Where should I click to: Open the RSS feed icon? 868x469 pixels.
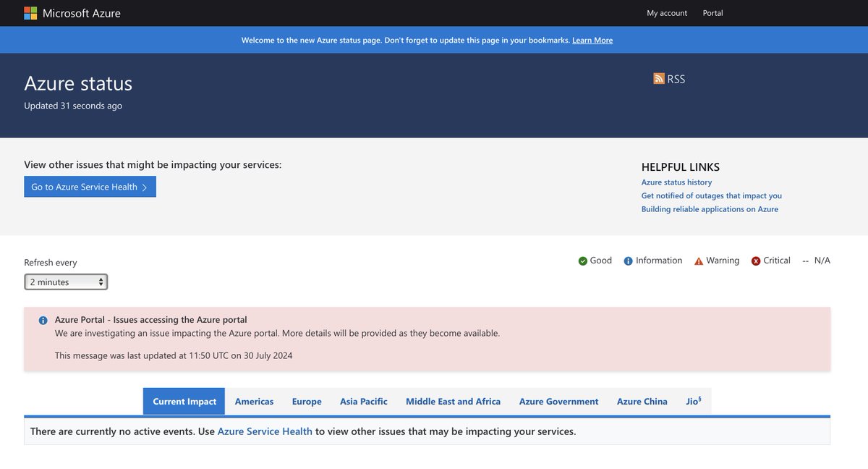pos(659,79)
